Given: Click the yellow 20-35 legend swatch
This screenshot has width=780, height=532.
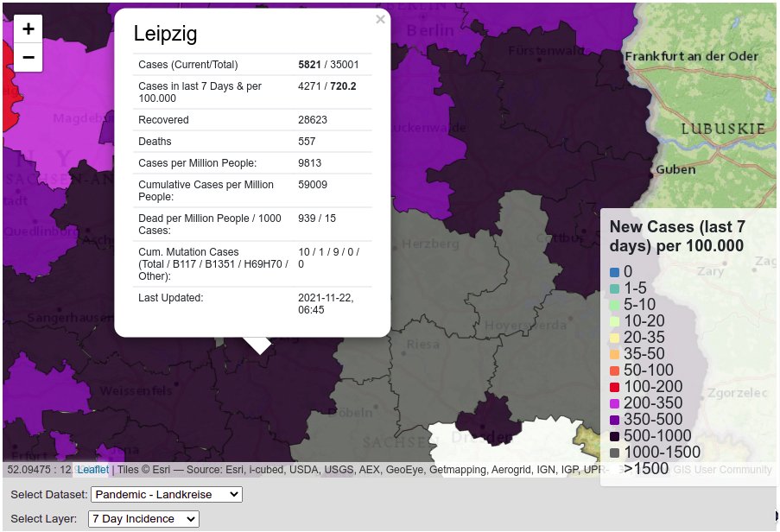Looking at the screenshot, I should [614, 338].
